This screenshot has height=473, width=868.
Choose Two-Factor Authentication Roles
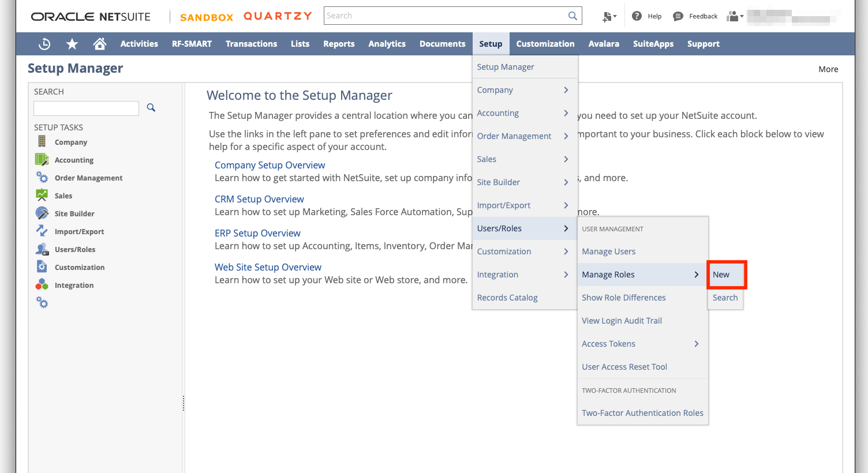pos(642,413)
